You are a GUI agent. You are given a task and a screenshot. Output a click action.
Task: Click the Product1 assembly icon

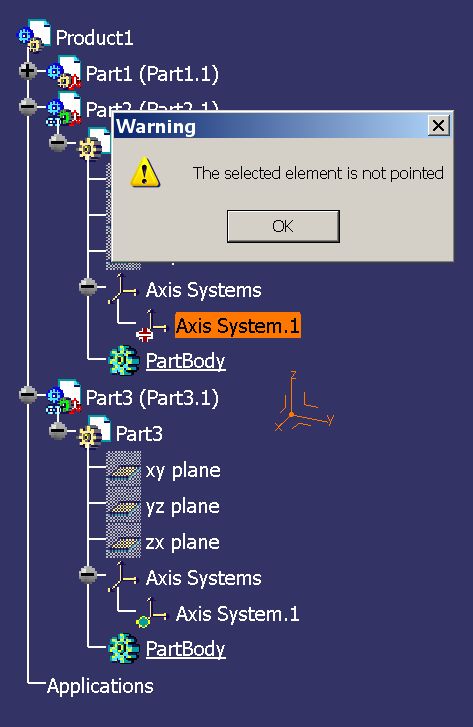click(34, 35)
